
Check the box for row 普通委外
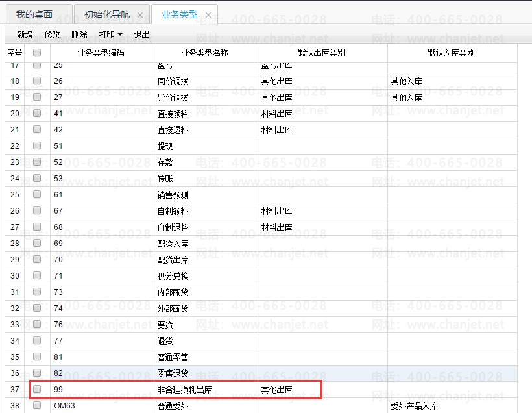[37, 405]
